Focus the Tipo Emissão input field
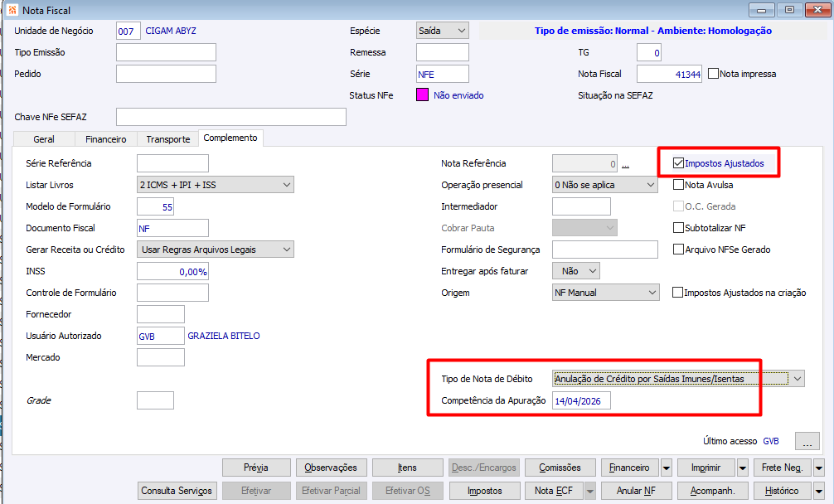 [x=166, y=52]
